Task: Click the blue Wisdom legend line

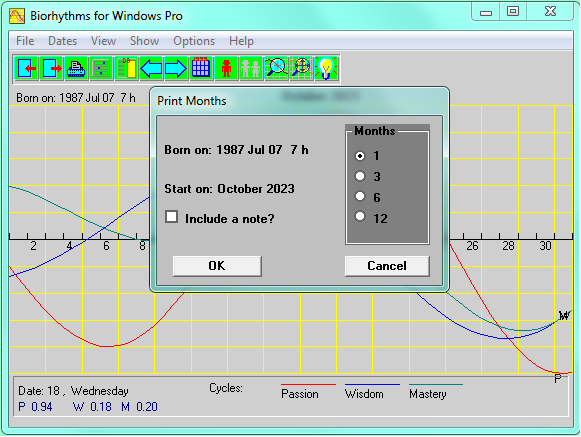Action: click(372, 385)
